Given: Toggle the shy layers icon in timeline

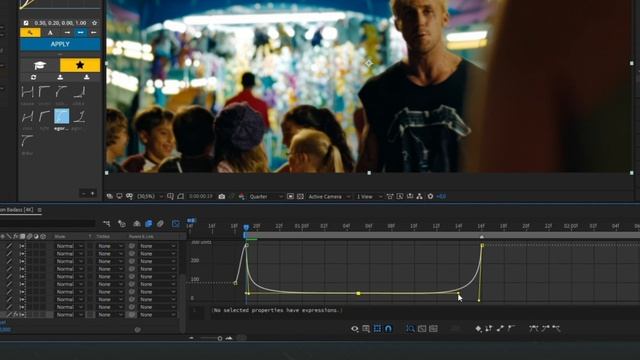Looking at the screenshot, I should click(137, 223).
